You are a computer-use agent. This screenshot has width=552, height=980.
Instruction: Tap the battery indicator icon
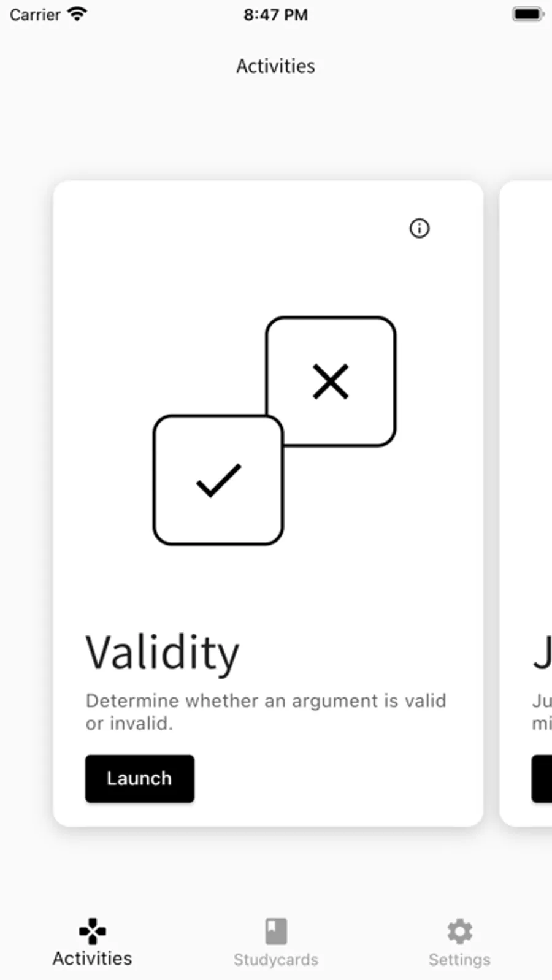[528, 14]
